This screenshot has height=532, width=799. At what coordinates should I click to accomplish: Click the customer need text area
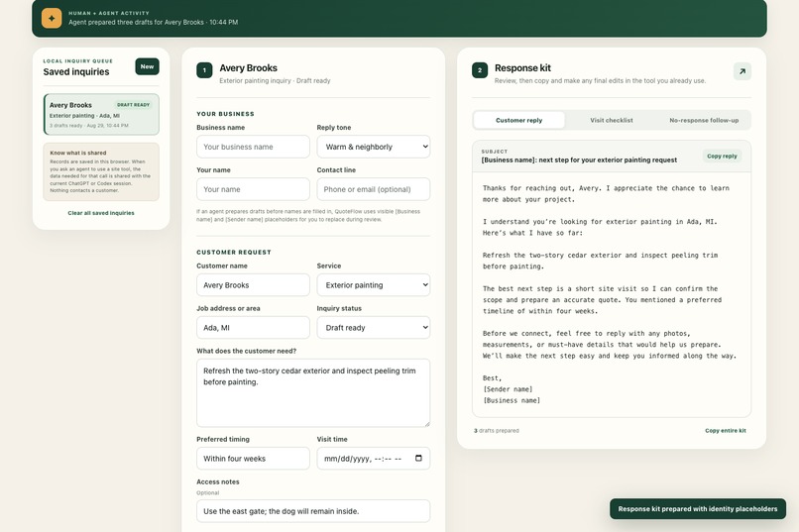tap(313, 392)
